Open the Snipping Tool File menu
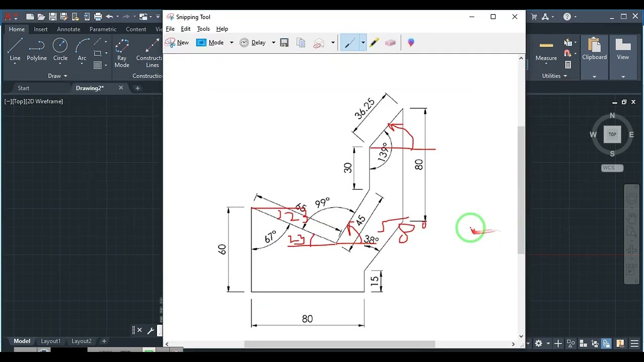Image resolution: width=644 pixels, height=362 pixels. point(170,29)
